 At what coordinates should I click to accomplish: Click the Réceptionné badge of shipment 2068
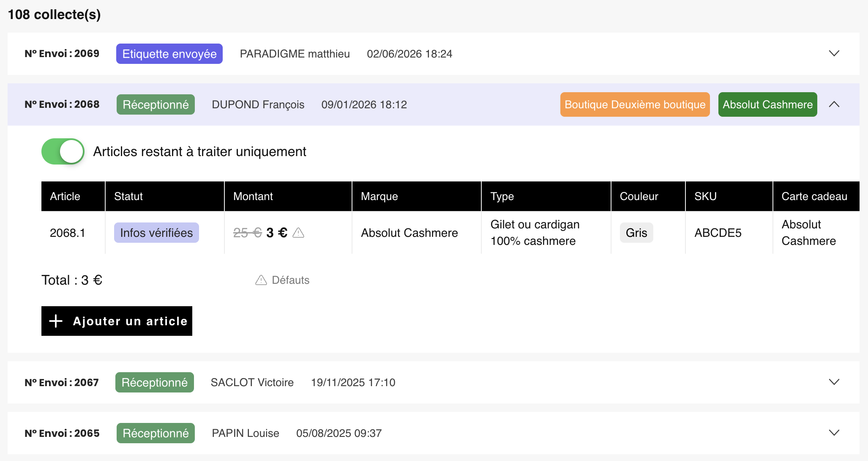(156, 104)
